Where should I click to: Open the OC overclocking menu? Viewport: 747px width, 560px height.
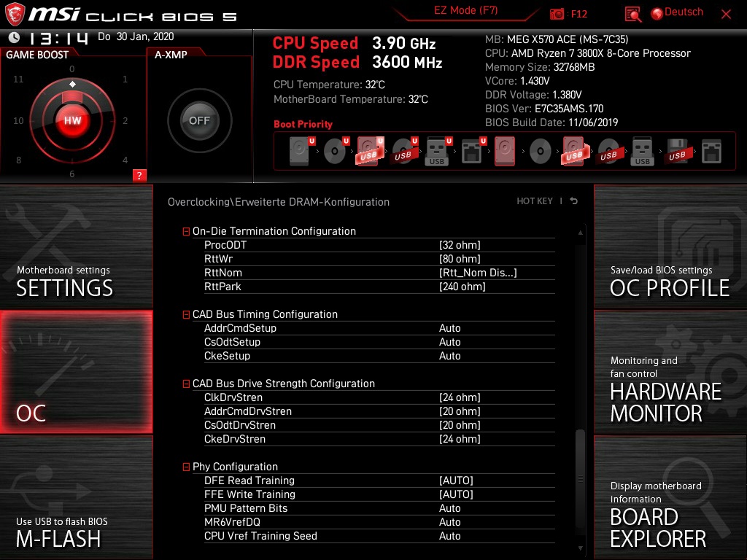[x=76, y=372]
